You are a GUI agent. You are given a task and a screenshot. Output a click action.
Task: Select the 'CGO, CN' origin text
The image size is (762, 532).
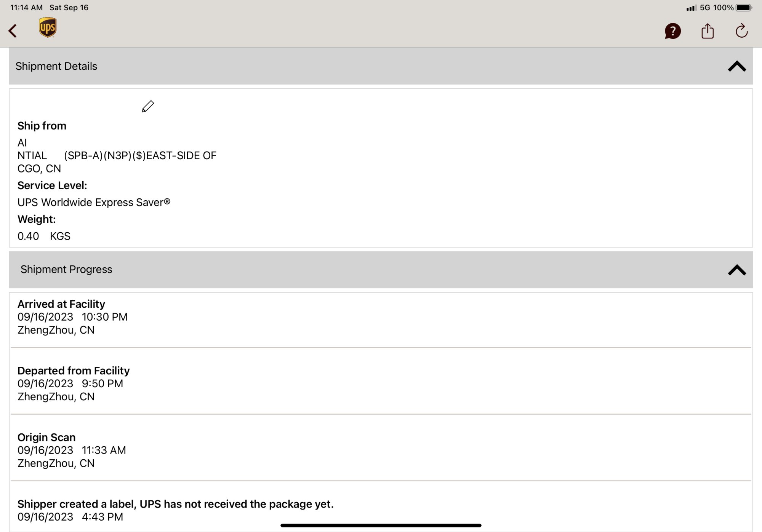(x=39, y=168)
